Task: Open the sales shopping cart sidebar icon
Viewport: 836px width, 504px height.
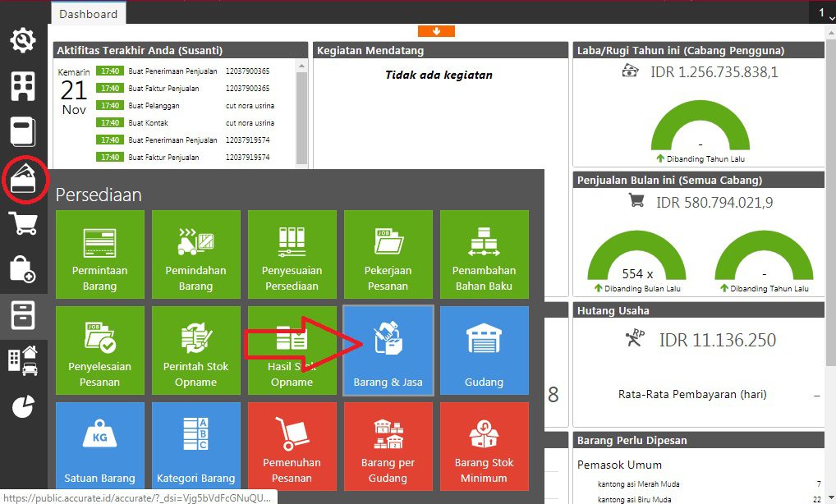Action: coord(23,222)
